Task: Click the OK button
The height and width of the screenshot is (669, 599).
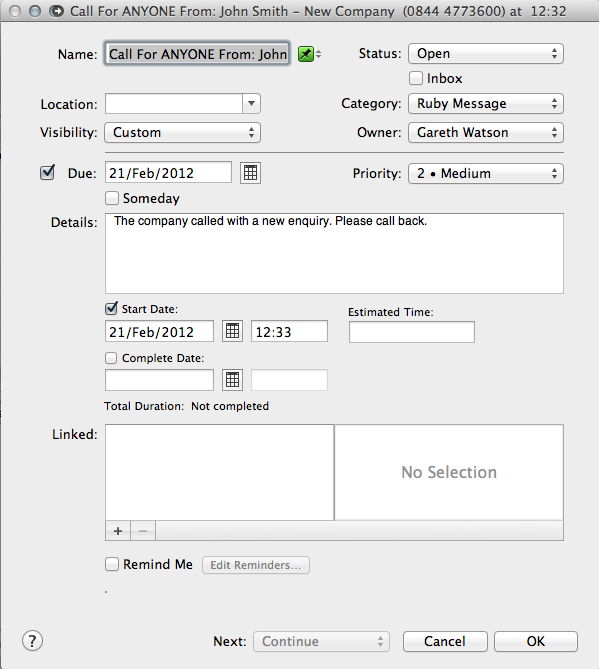Action: point(536,641)
